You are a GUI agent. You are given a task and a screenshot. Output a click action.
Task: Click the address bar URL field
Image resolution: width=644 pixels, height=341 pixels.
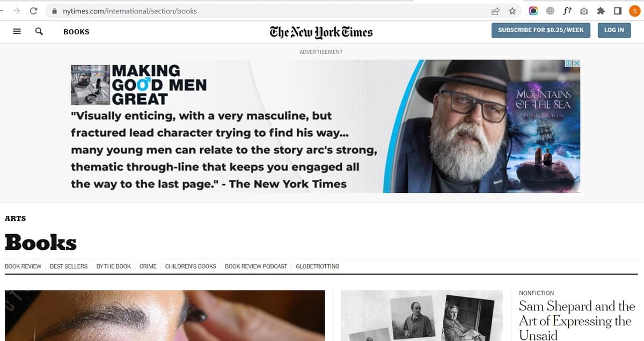268,11
